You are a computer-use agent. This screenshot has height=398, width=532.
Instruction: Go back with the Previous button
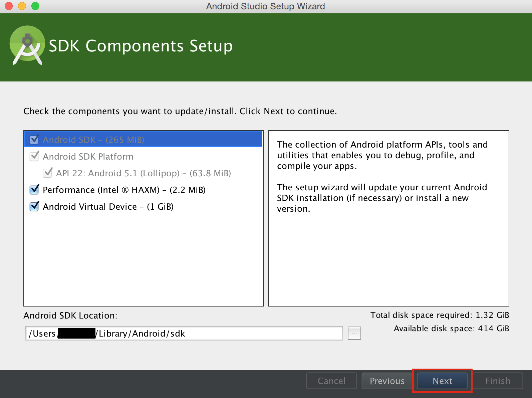click(x=387, y=381)
